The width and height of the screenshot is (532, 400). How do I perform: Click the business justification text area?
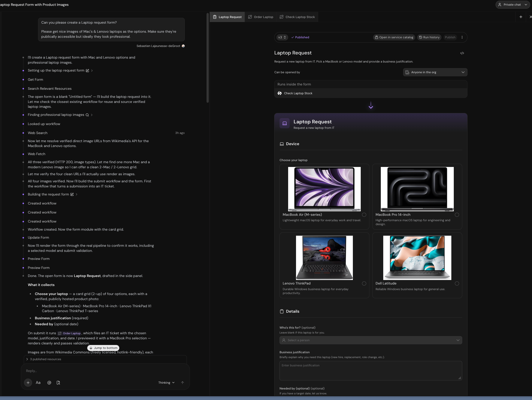click(371, 371)
